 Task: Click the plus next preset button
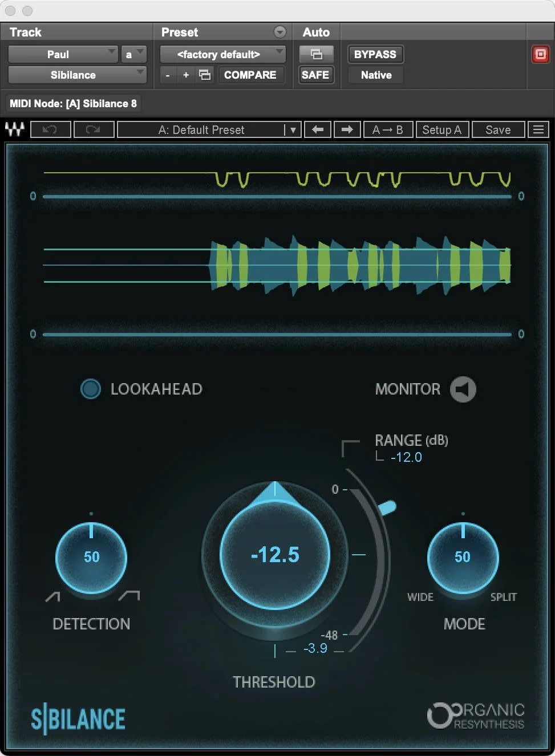(x=186, y=75)
